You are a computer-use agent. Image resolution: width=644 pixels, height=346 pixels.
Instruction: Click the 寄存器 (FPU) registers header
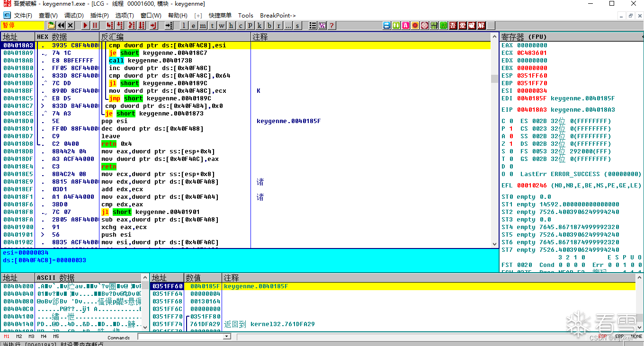click(571, 37)
